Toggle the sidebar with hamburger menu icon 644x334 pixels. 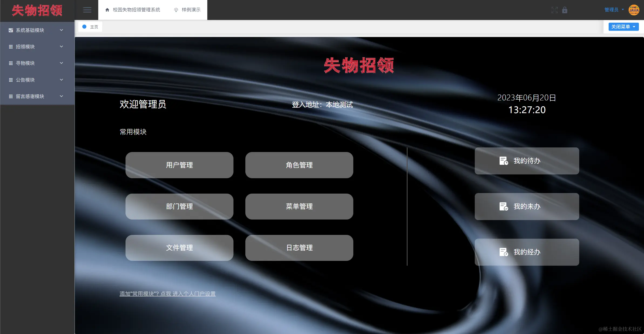coord(87,10)
